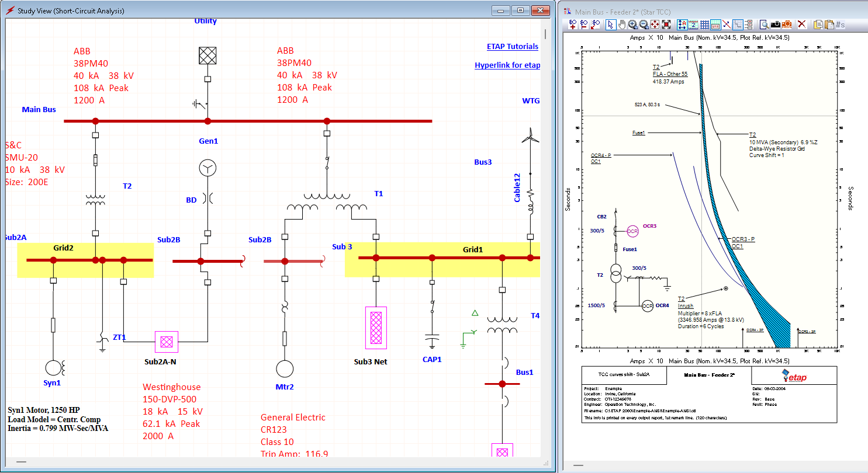Click the 523 A, 80.3 s annotation
The image size is (868, 473).
click(648, 105)
